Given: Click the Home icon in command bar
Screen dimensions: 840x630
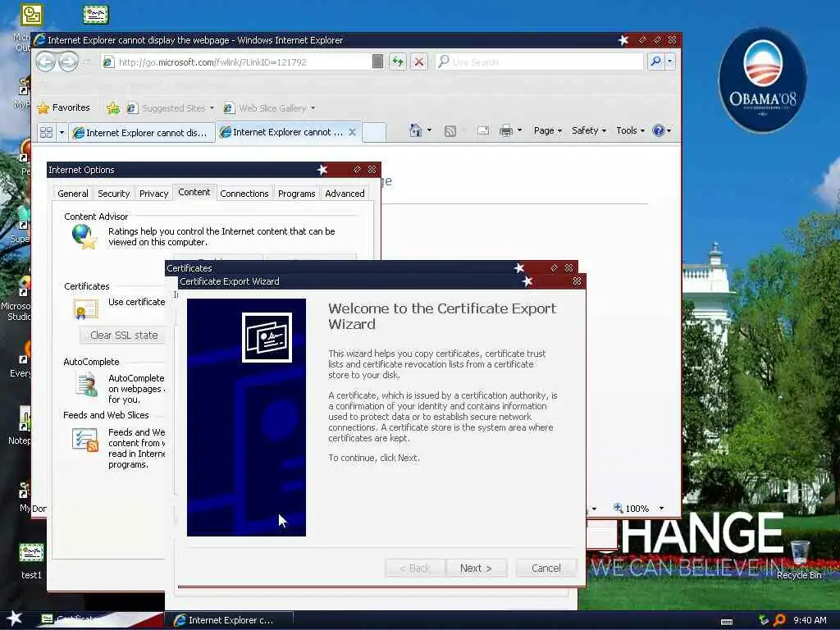Looking at the screenshot, I should [415, 130].
